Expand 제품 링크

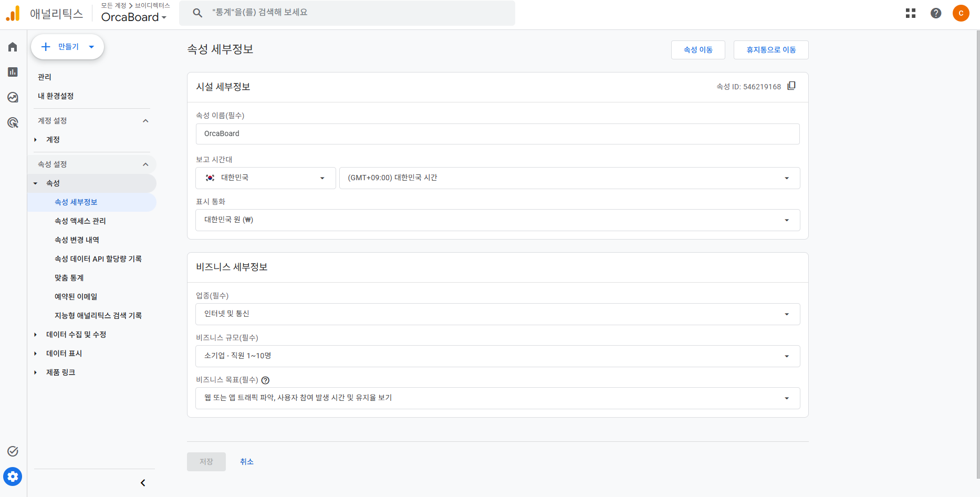(x=36, y=372)
